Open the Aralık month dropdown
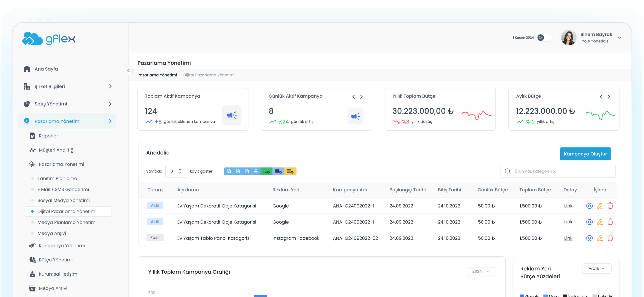This screenshot has height=297, width=644. click(x=597, y=268)
